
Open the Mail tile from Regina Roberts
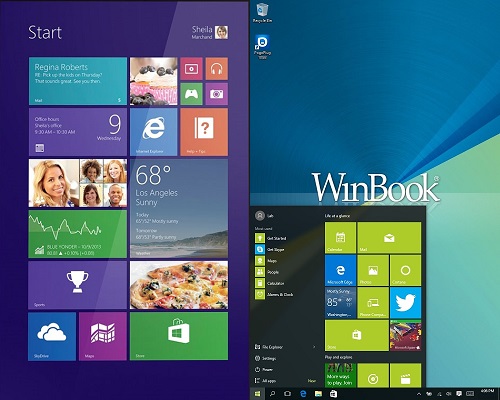click(78, 81)
